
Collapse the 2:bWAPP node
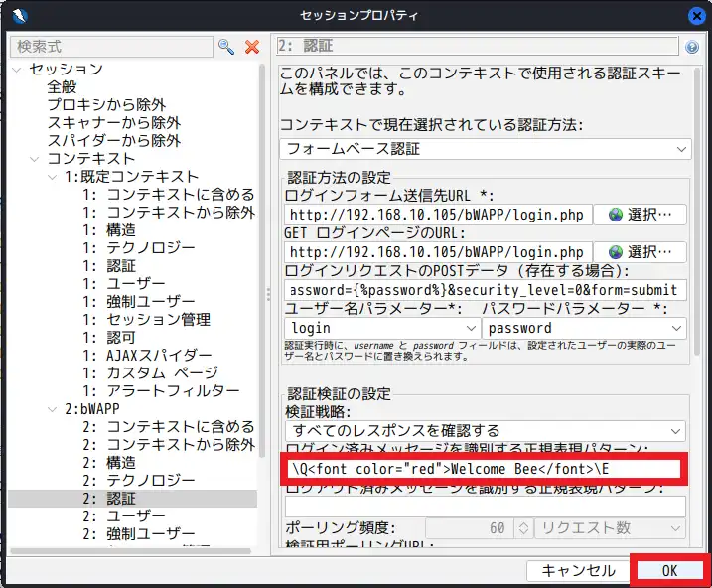coord(53,409)
